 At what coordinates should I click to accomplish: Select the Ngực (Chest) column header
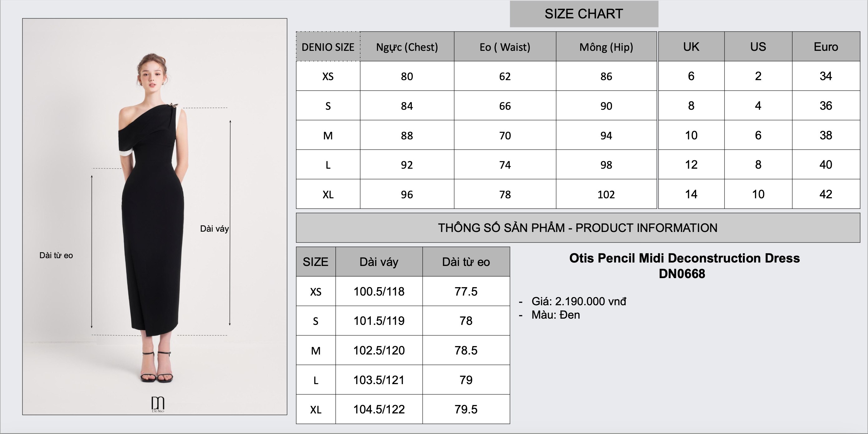point(407,47)
